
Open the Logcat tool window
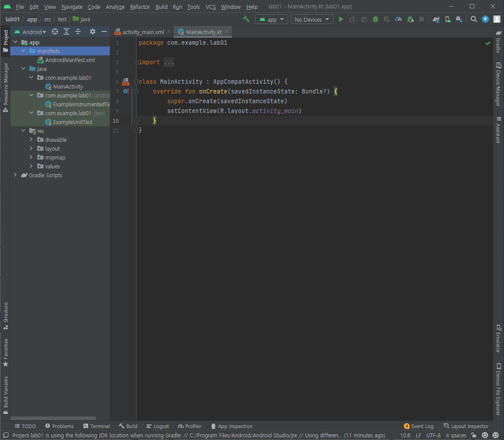pyautogui.click(x=157, y=426)
